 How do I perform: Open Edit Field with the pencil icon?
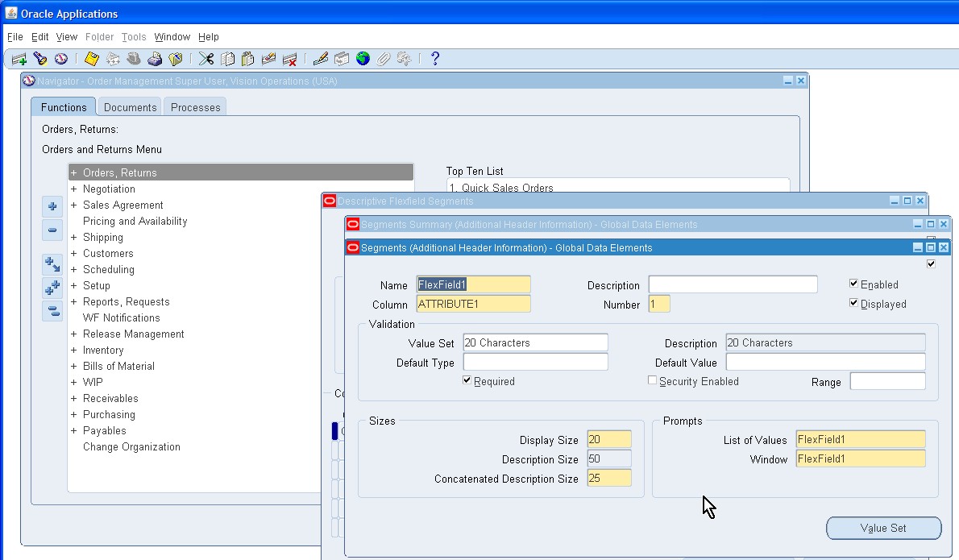(x=321, y=59)
